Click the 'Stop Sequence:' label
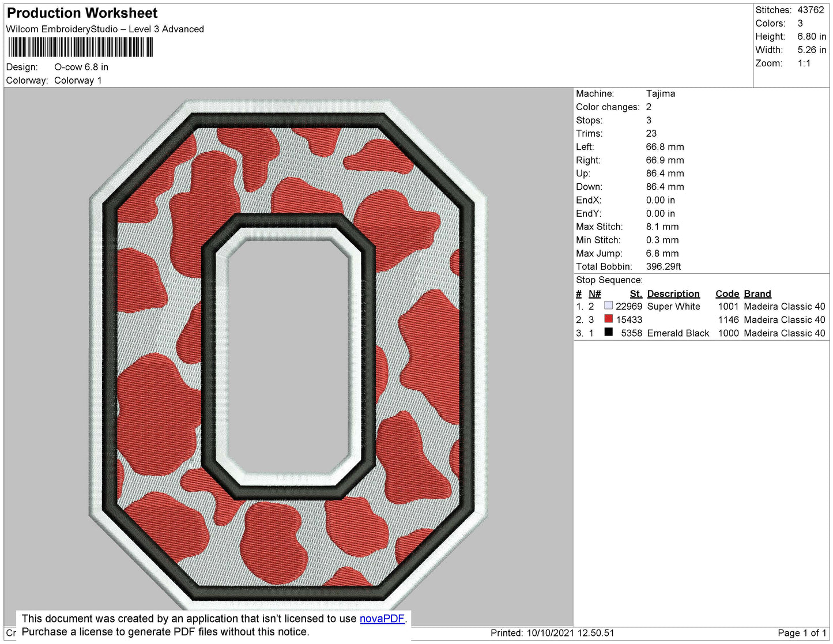 click(609, 280)
